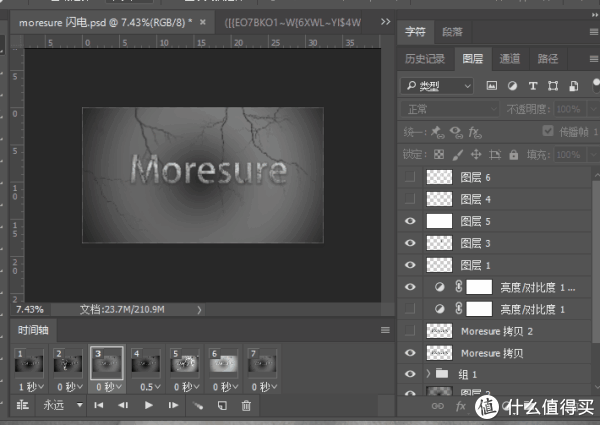Go to the first frame button
The image size is (600, 425).
(98, 405)
